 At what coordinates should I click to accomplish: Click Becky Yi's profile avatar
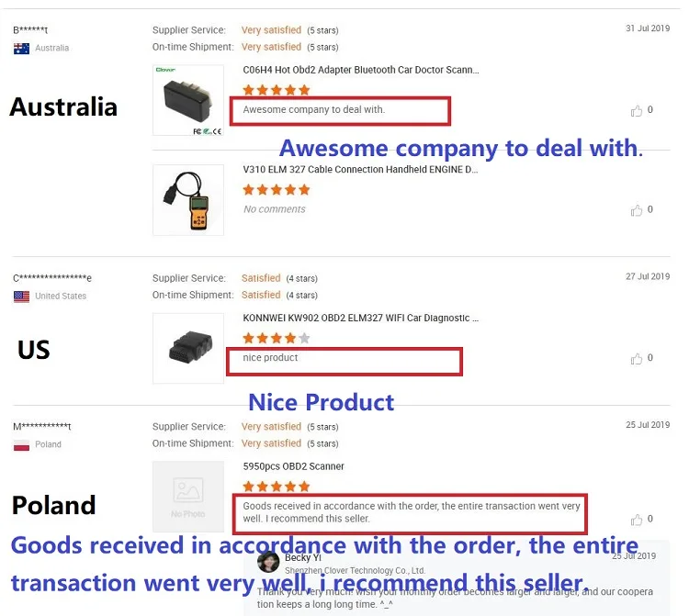(268, 562)
